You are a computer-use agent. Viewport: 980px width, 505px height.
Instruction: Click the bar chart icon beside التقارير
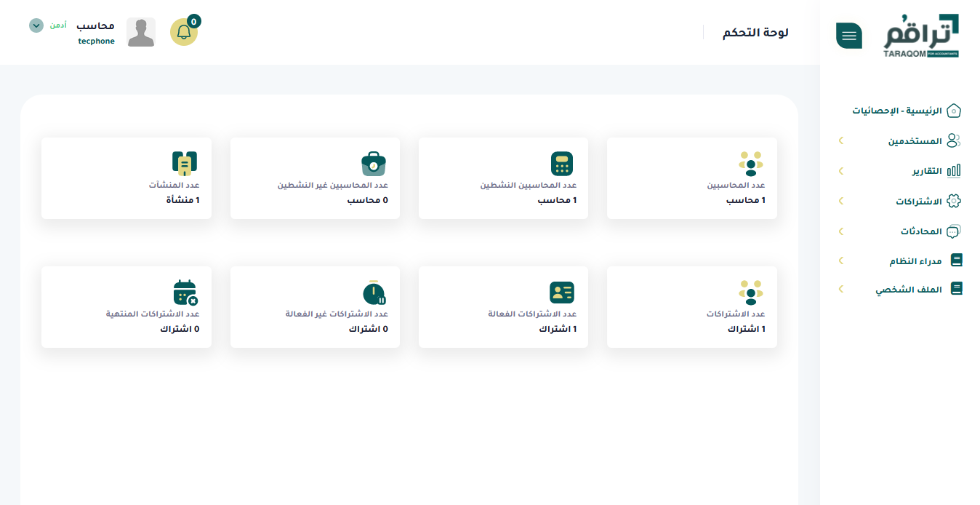click(x=955, y=170)
